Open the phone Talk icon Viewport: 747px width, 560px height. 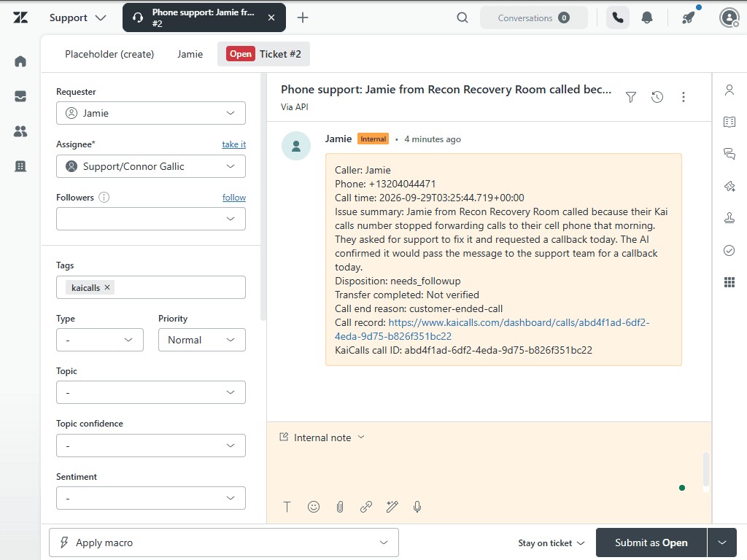point(617,17)
